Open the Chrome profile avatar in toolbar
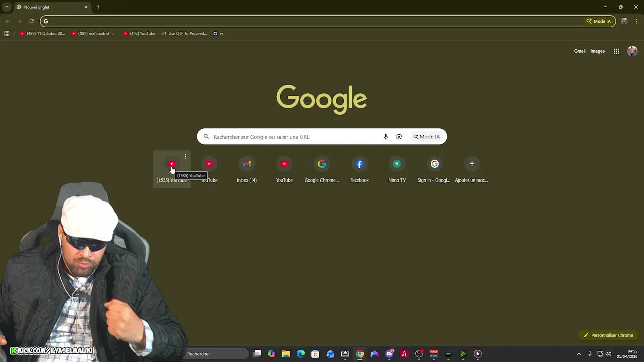Image resolution: width=644 pixels, height=362 pixels. (624, 21)
